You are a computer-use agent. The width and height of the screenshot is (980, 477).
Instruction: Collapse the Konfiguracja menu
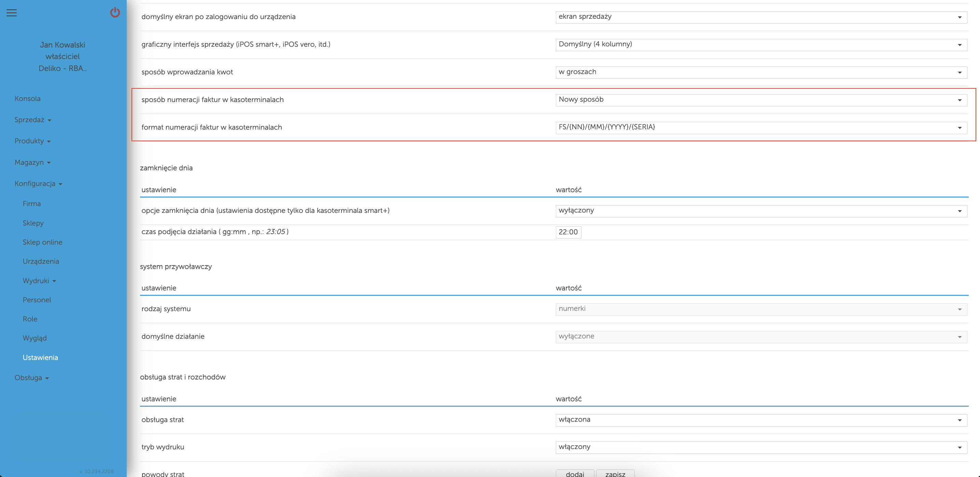[x=38, y=184]
